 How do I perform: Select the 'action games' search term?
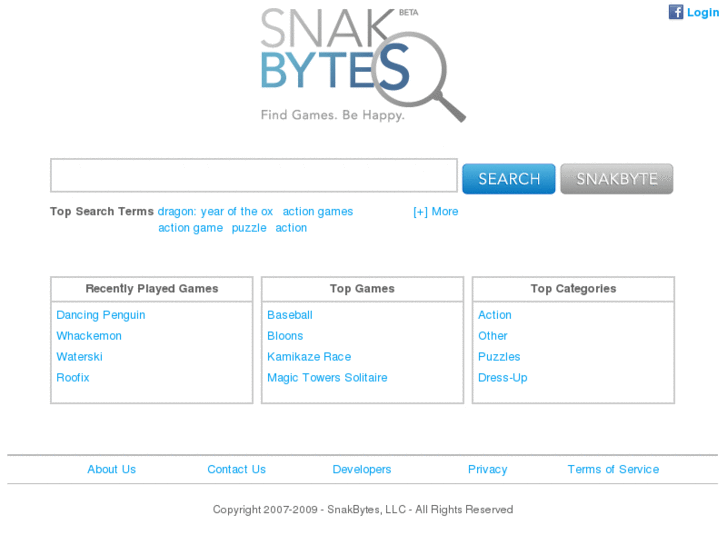pos(318,212)
